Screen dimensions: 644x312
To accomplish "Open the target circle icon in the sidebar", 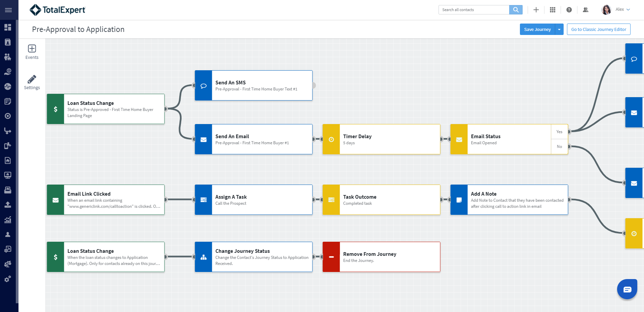I will tap(8, 116).
